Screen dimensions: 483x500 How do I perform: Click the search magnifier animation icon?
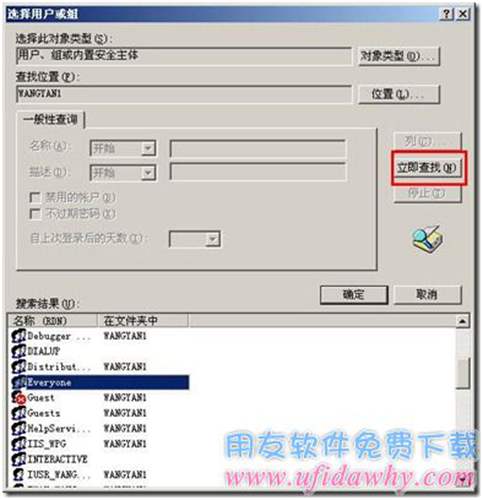(427, 240)
